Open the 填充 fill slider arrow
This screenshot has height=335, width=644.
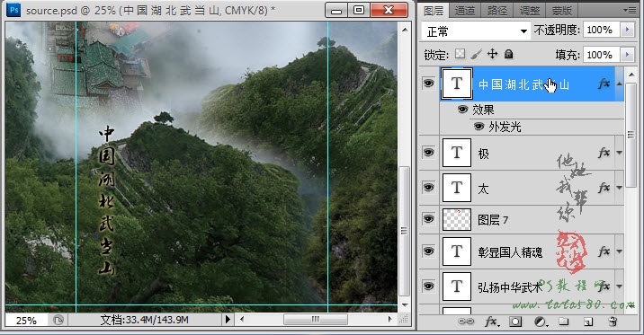coord(627,55)
